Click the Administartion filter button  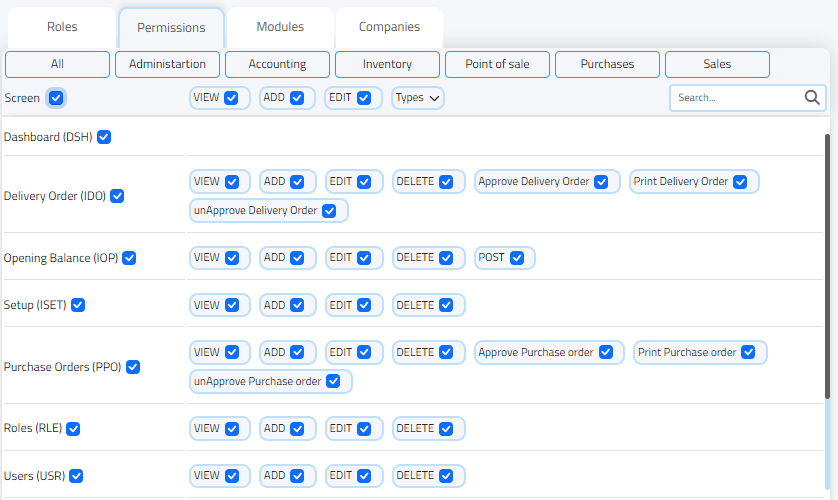(167, 64)
